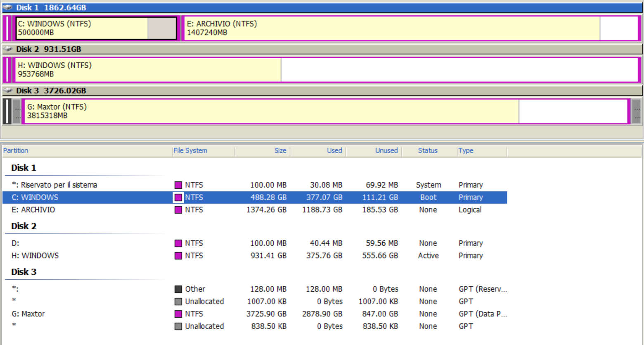Click the NTFS icon in G: Maxtor row
The image size is (644, 345).
pos(178,314)
